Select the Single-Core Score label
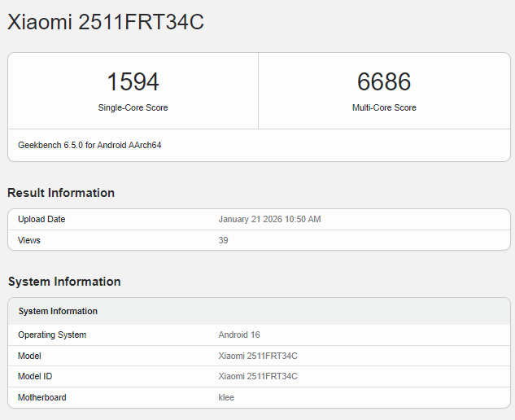 133,107
